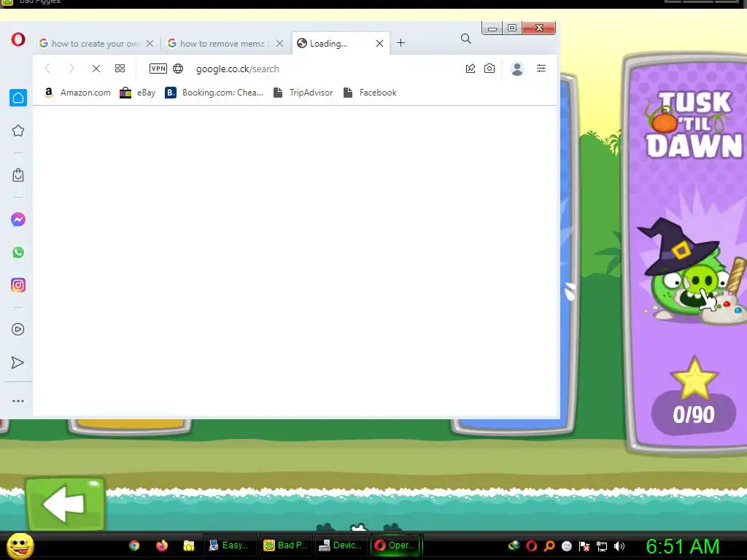Viewport: 747px width, 560px height.
Task: Open the Opera tray icon
Action: (532, 546)
